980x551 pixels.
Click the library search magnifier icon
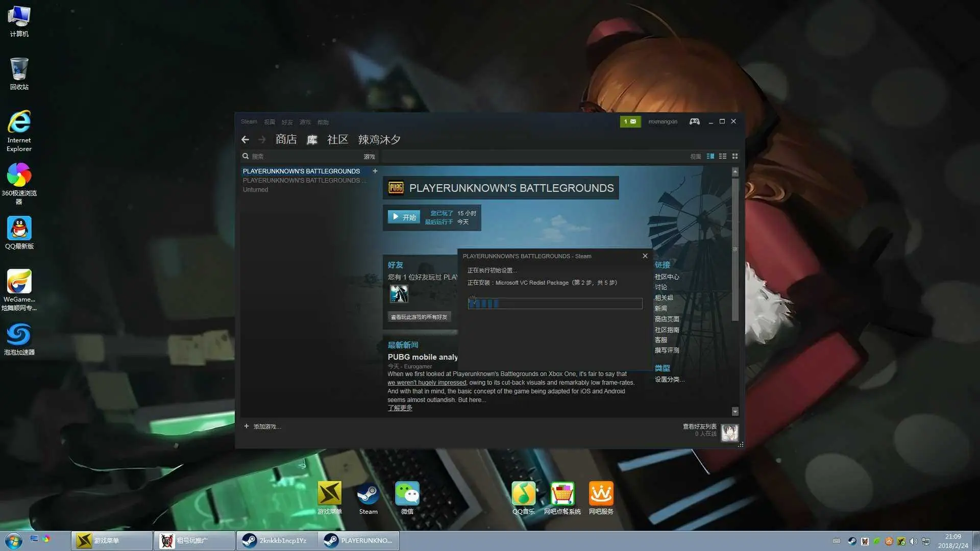click(x=246, y=156)
